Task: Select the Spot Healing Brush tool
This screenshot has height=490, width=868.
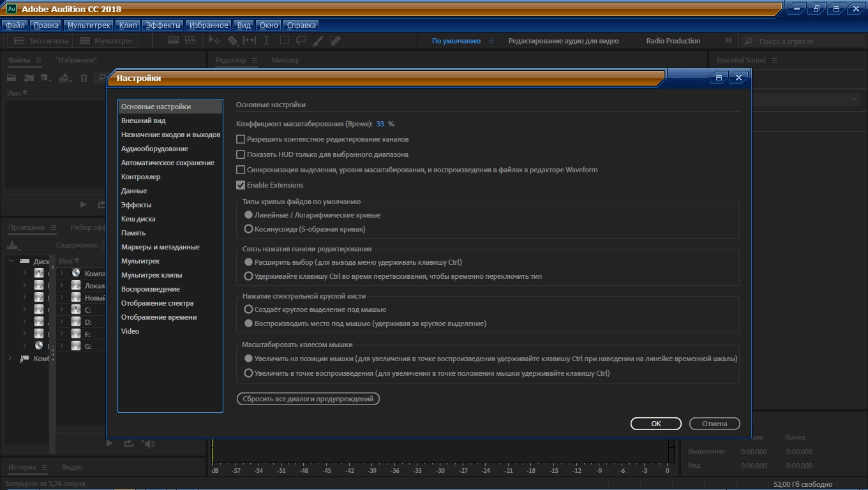Action: coord(335,40)
